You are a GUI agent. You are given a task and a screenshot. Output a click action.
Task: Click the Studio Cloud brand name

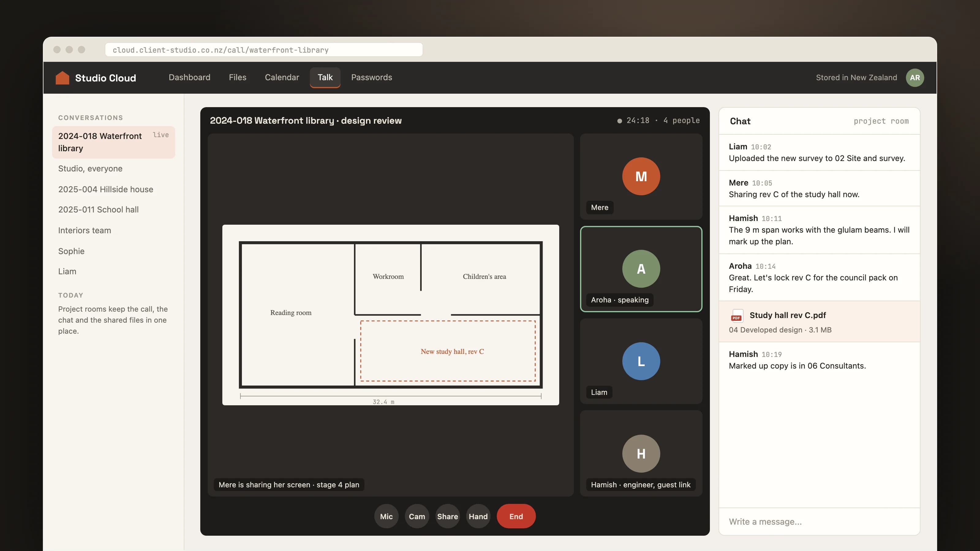105,78
